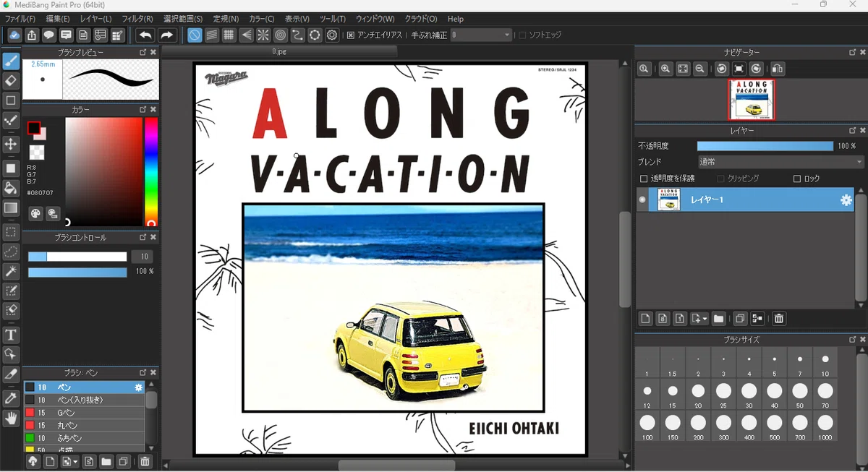Select the Fill rectangle tool
This screenshot has width=868, height=472.
point(11,168)
